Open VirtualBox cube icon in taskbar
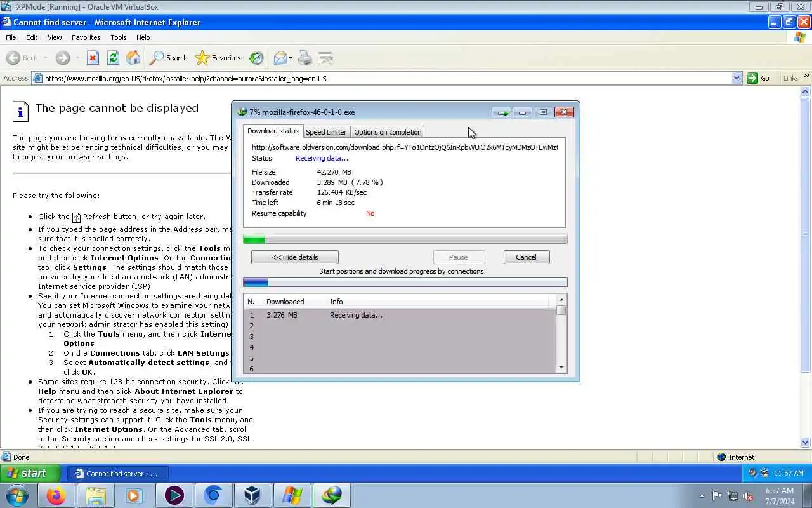Viewport: 812px width, 508px height. (252, 495)
